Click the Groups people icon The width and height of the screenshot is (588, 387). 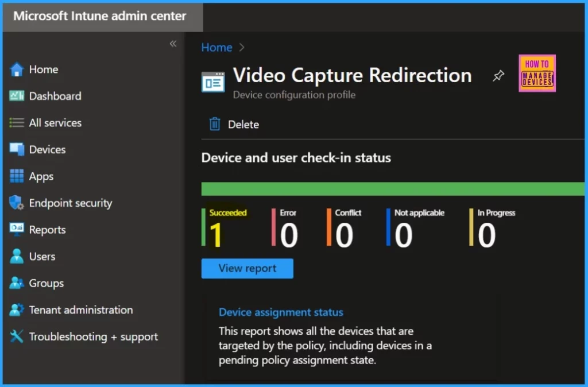point(17,283)
